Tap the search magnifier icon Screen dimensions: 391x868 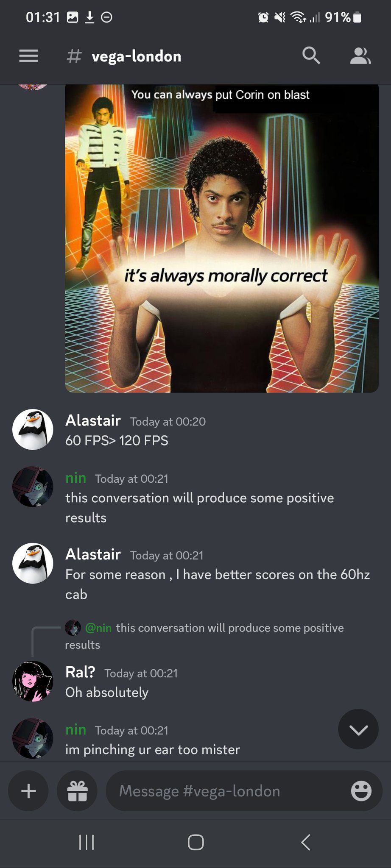click(x=311, y=56)
